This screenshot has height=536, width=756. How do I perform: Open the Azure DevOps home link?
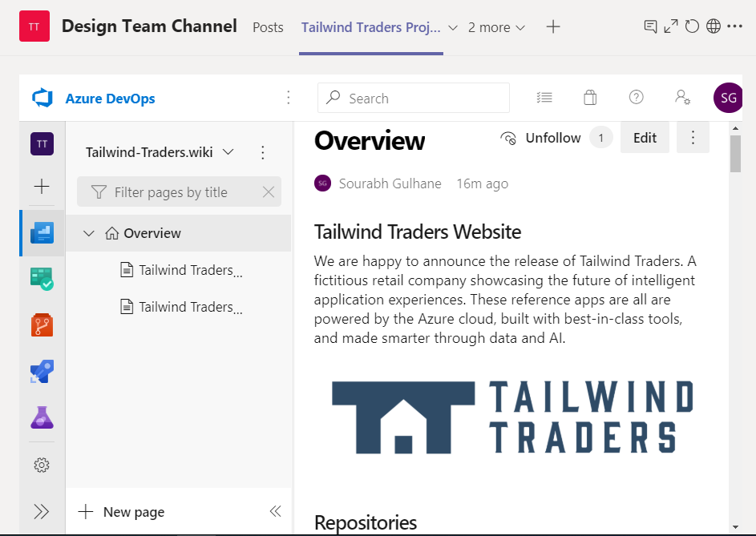point(110,99)
